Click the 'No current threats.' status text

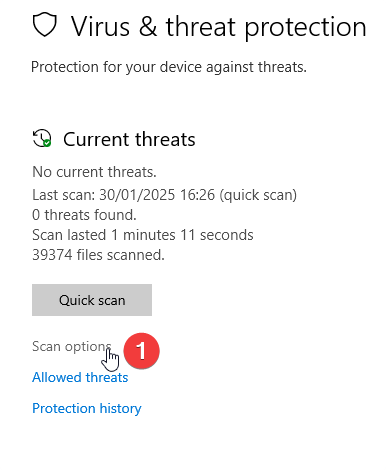click(94, 172)
